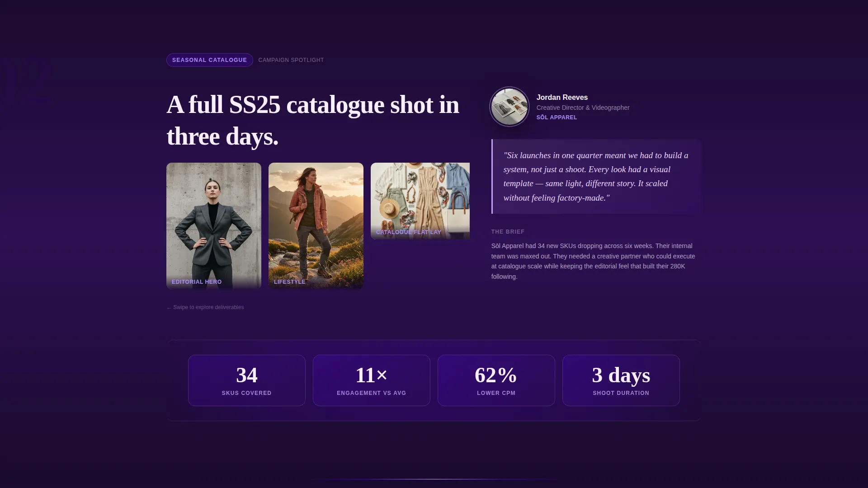The width and height of the screenshot is (868, 488).
Task: Click the quote block about six launches
Action: (596, 176)
